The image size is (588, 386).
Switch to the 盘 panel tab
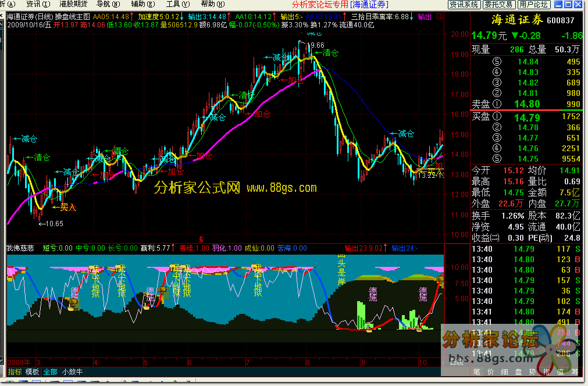tap(518, 372)
